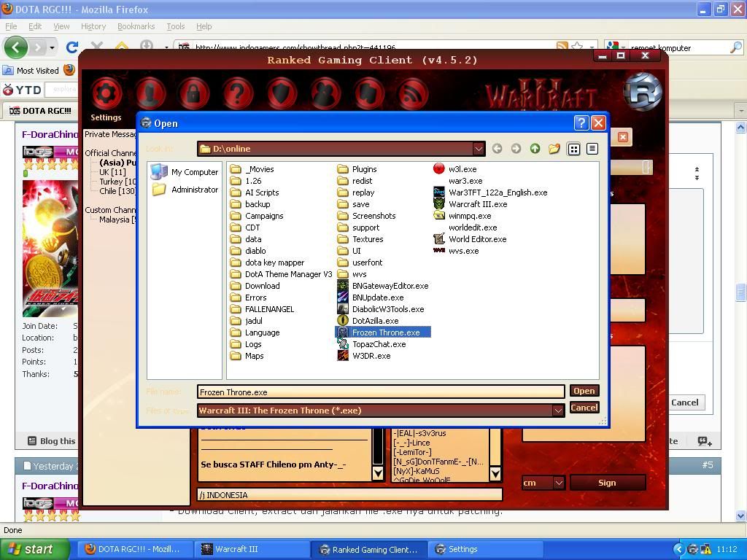Click the shield icon in RGC toolbar
The width and height of the screenshot is (747, 560).
pyautogui.click(x=282, y=94)
